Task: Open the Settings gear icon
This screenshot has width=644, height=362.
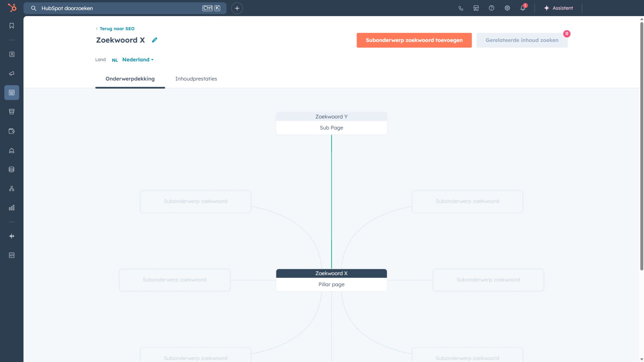Action: [x=507, y=8]
